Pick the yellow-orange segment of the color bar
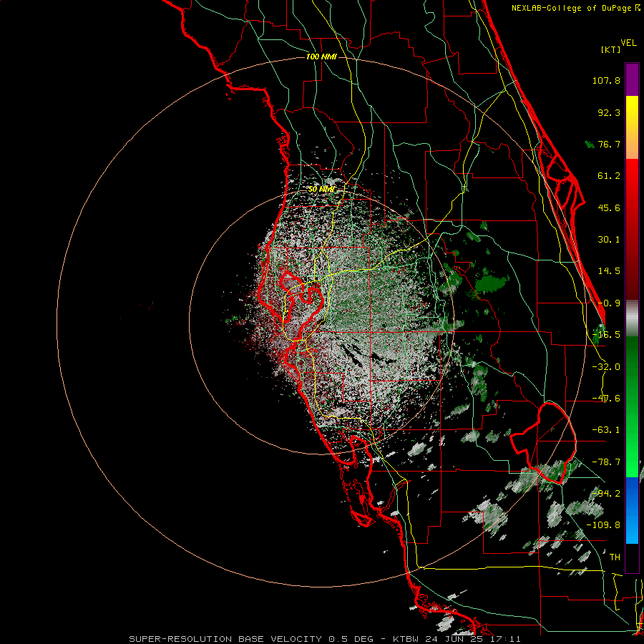The width and height of the screenshot is (644, 644). [x=632, y=127]
